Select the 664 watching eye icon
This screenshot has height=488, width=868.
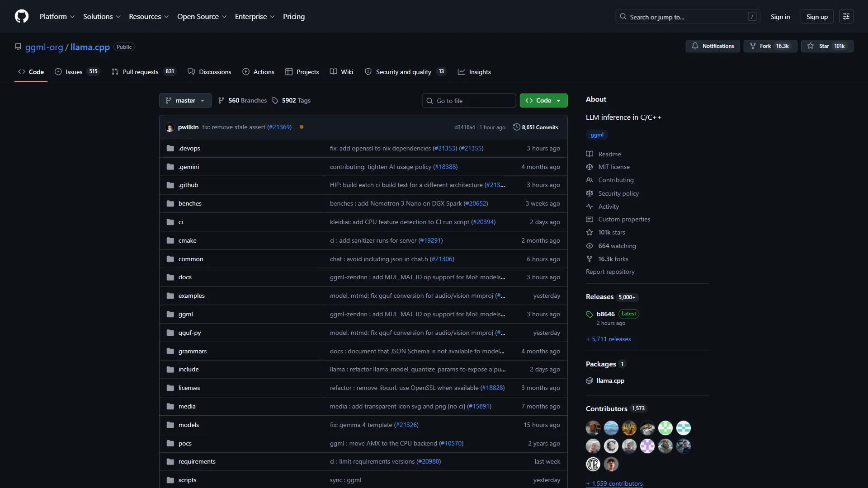[590, 246]
